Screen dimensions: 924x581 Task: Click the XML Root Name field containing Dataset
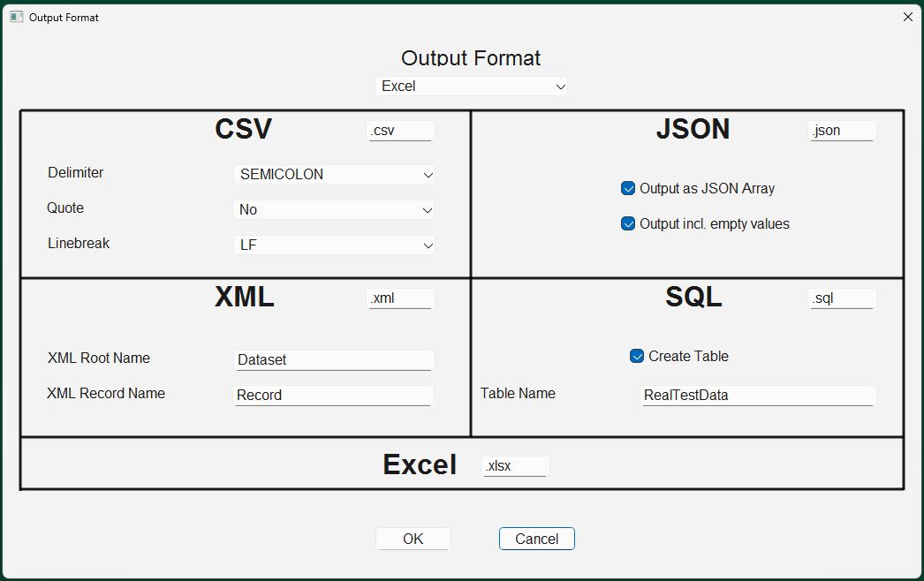(334, 360)
